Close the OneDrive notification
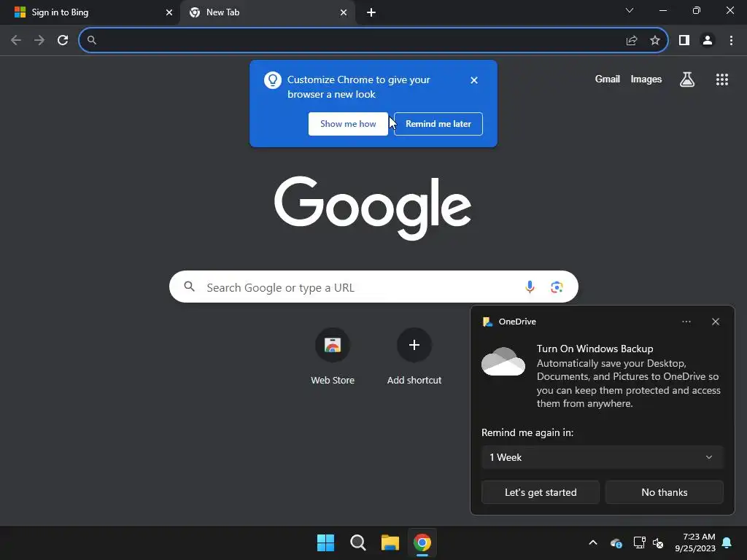The width and height of the screenshot is (747, 560). click(x=716, y=322)
